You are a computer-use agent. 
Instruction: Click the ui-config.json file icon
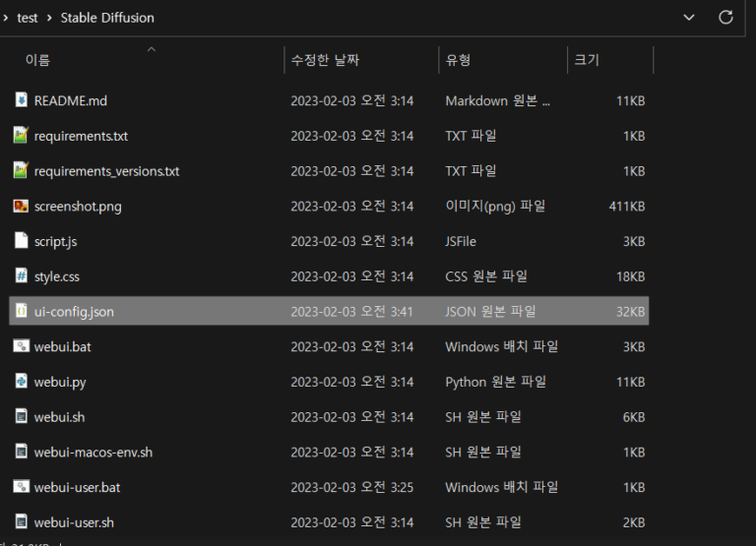[x=22, y=311]
